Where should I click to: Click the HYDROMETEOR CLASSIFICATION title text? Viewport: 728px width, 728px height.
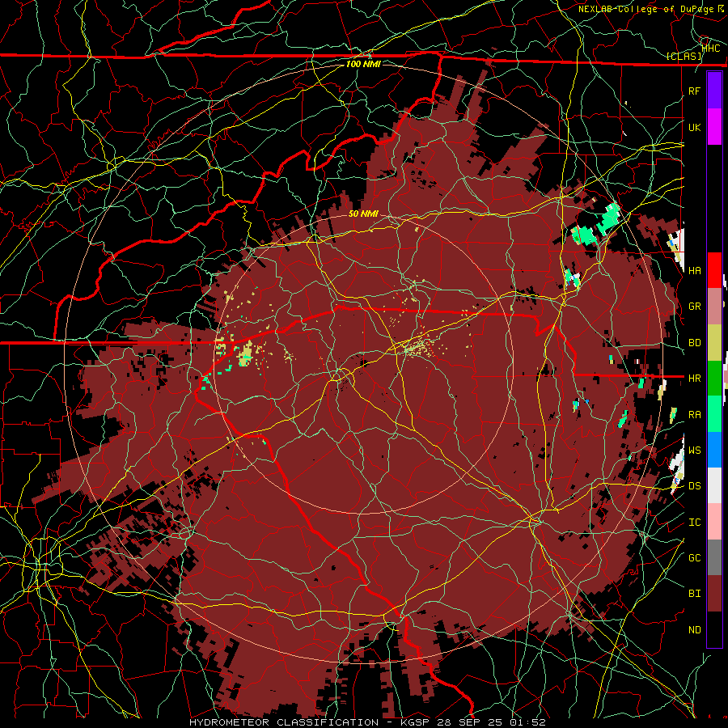point(284,722)
